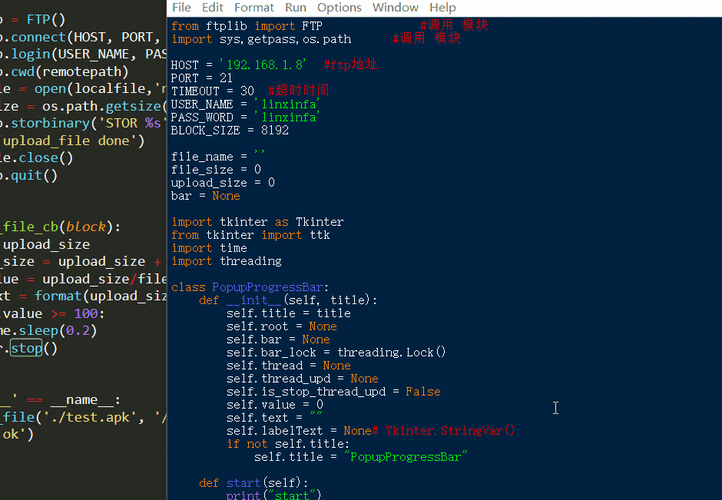Click 'block' parameter in left editor

(86, 227)
